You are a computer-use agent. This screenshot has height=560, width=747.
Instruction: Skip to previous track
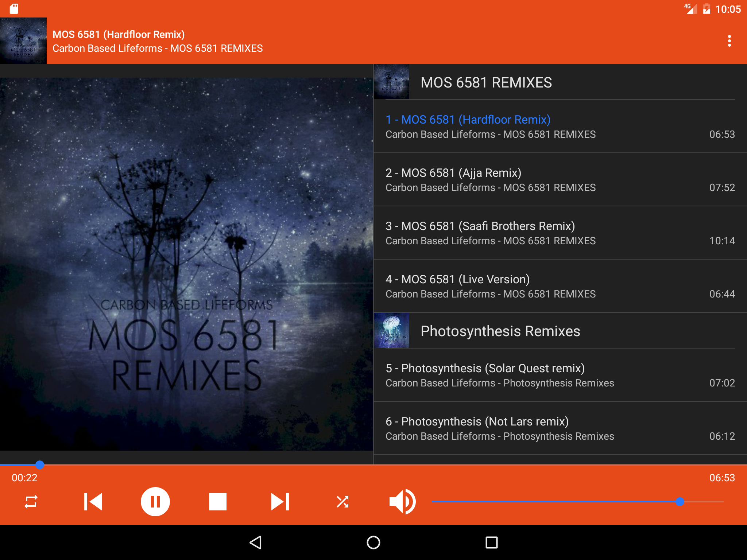pyautogui.click(x=93, y=502)
